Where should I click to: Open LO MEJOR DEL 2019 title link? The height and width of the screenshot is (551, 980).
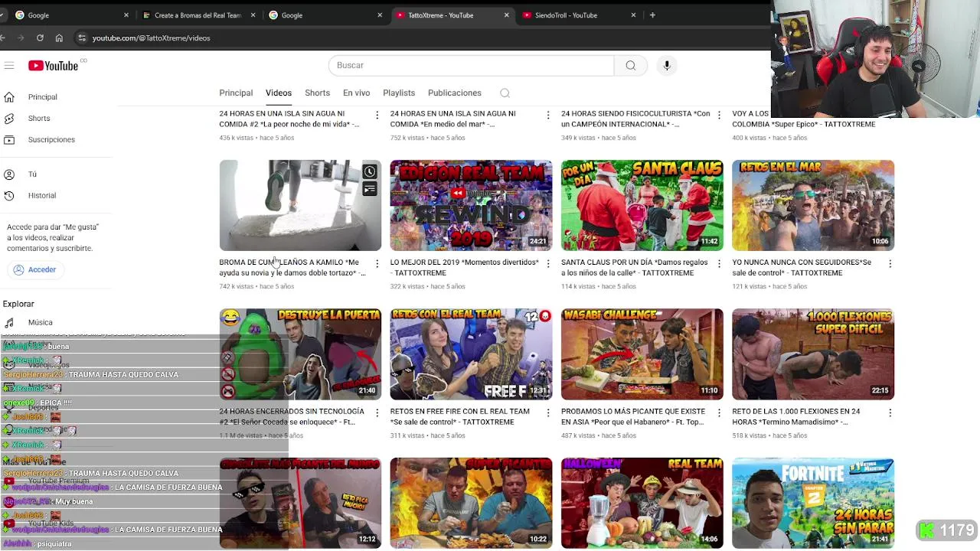(x=464, y=268)
